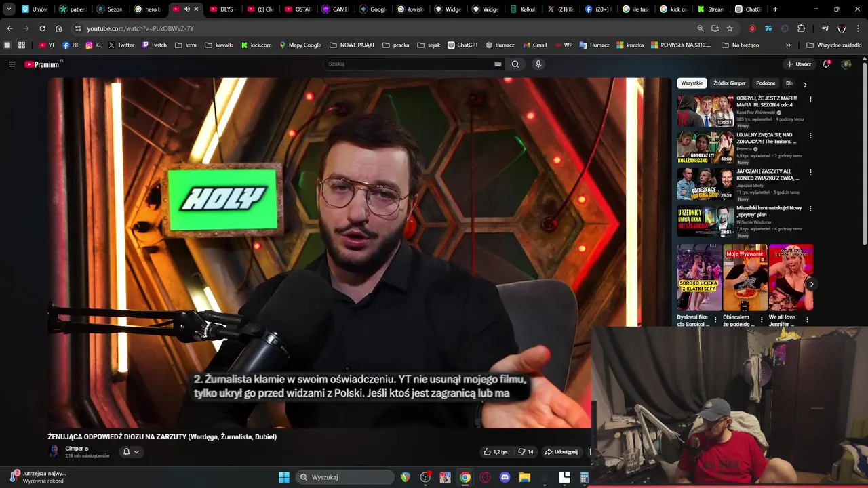868x488 pixels.
Task: Open the Opera GX taskbar icon
Action: click(x=485, y=477)
